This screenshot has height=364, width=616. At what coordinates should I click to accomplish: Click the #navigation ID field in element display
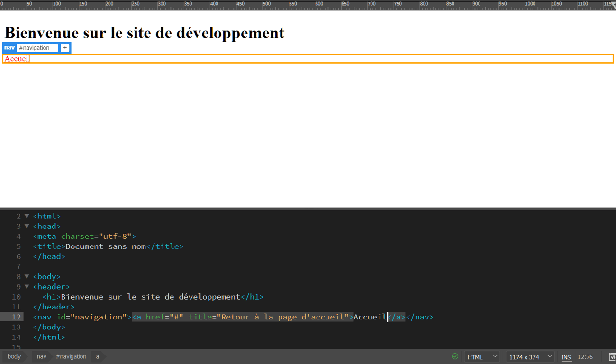click(x=37, y=48)
